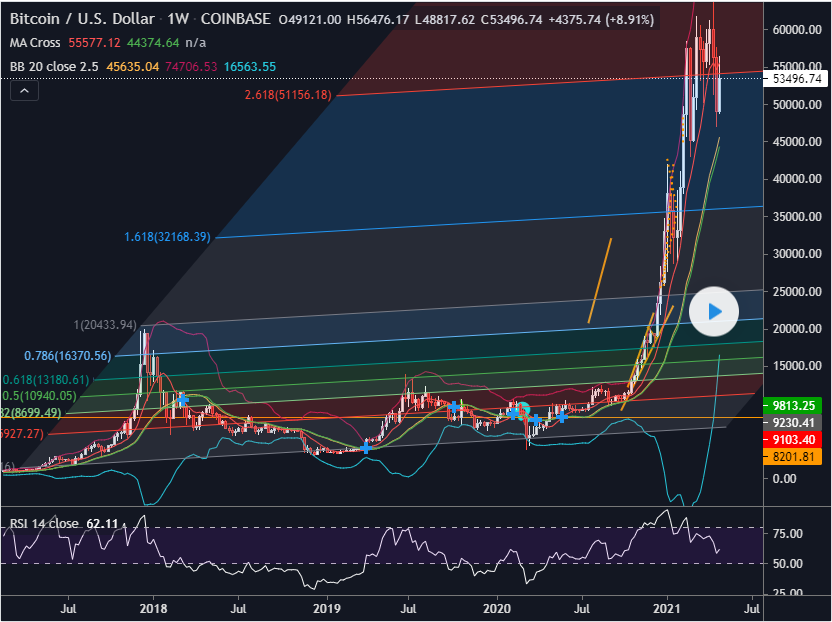This screenshot has width=832, height=622.
Task: Click the cyan circle marker near 2020
Action: pos(520,410)
